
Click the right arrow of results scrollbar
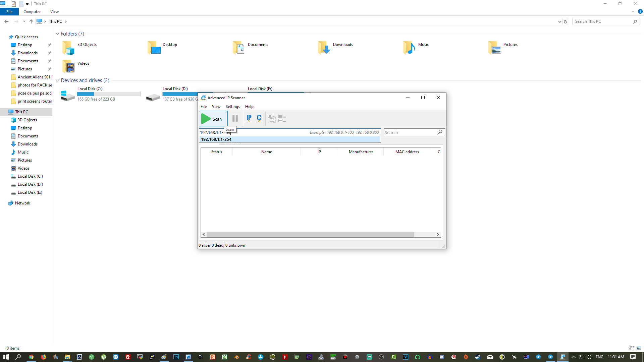click(438, 235)
